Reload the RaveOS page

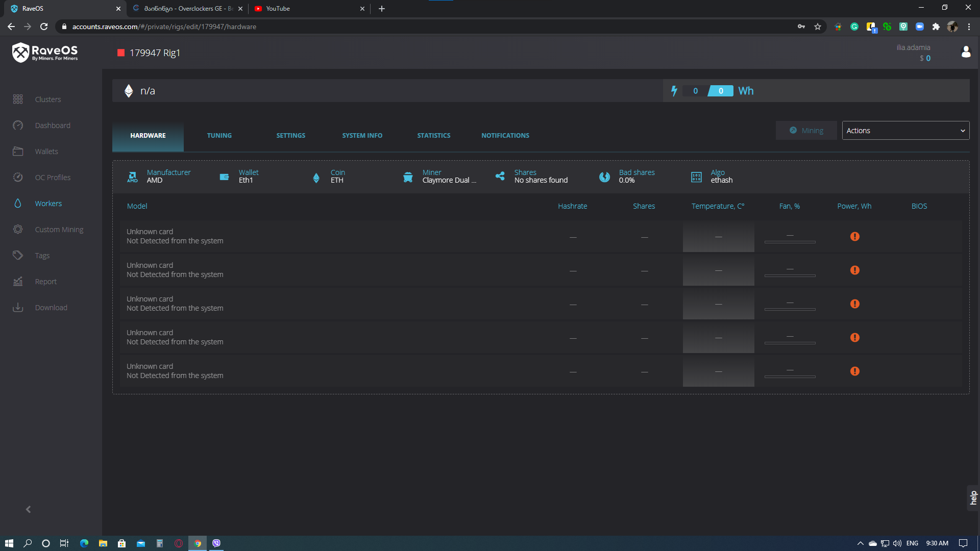[x=44, y=27]
